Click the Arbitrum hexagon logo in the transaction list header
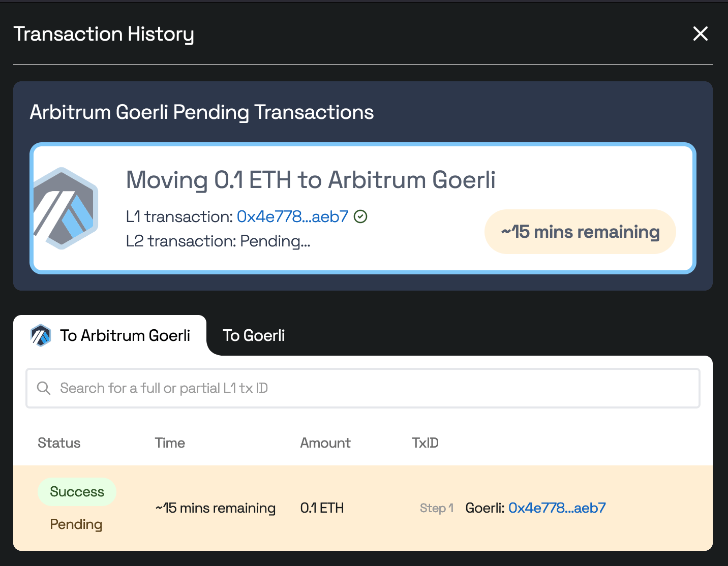Screen dimensions: 728x566 point(41,335)
